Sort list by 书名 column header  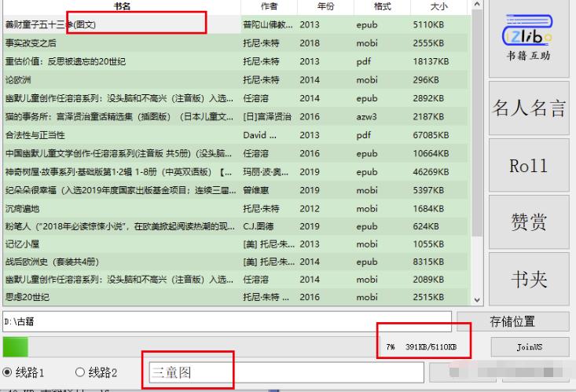122,6
